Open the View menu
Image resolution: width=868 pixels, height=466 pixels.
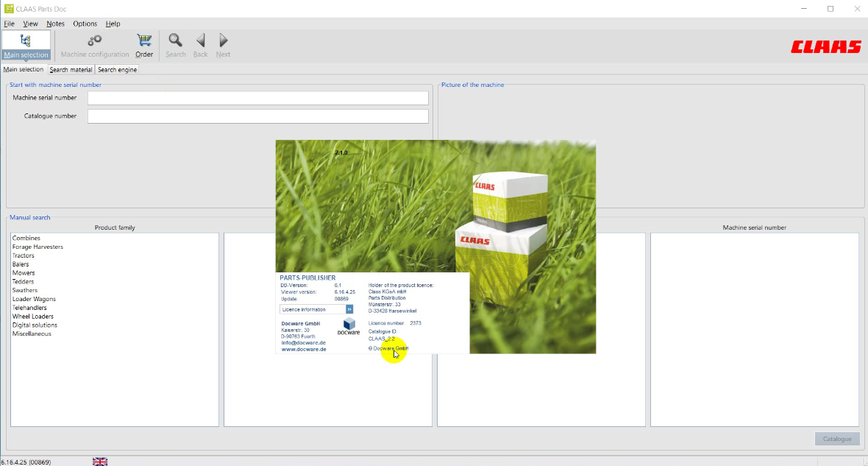pyautogui.click(x=30, y=24)
